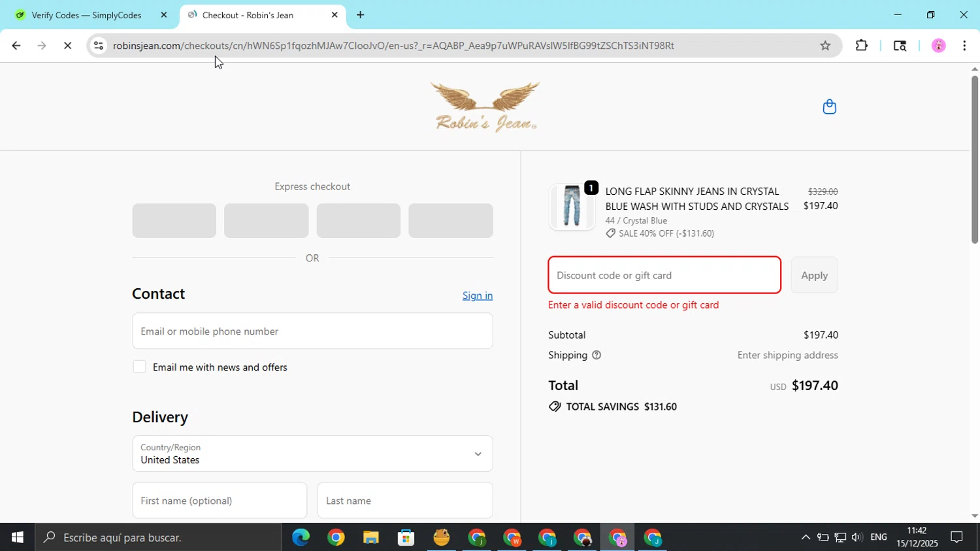Image resolution: width=980 pixels, height=551 pixels.
Task: Click the Last name field
Action: coord(405,501)
